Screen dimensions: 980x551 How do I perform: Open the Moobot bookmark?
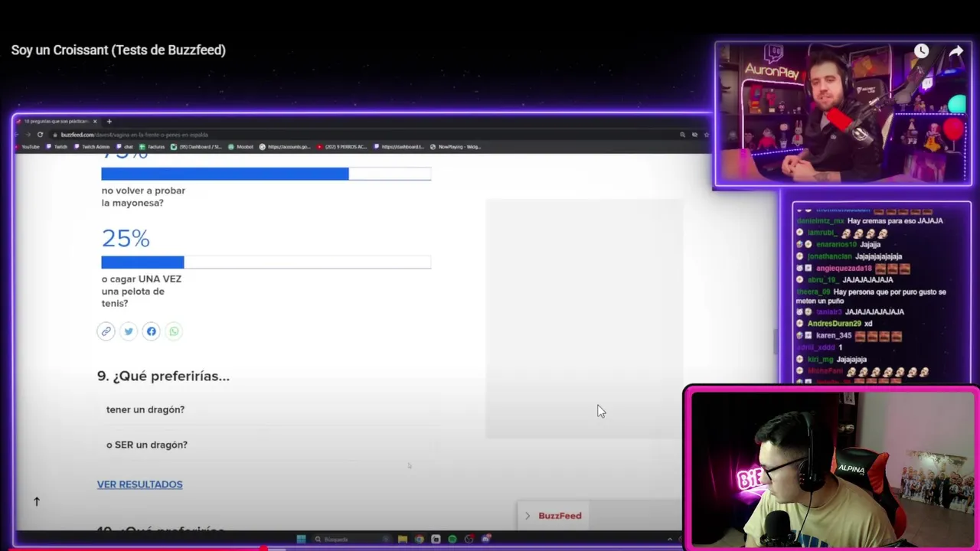[241, 147]
